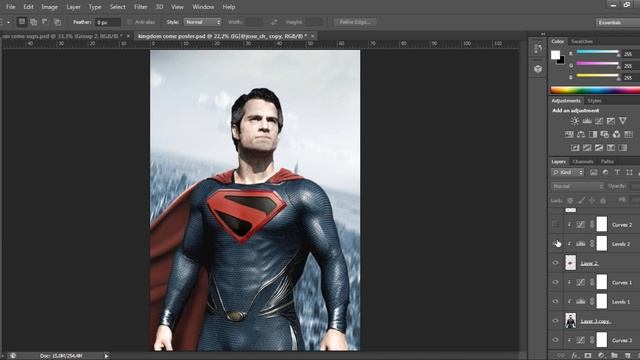Add a Color Lookup adjustment
Screen dimensions: 640x360
click(x=628, y=134)
